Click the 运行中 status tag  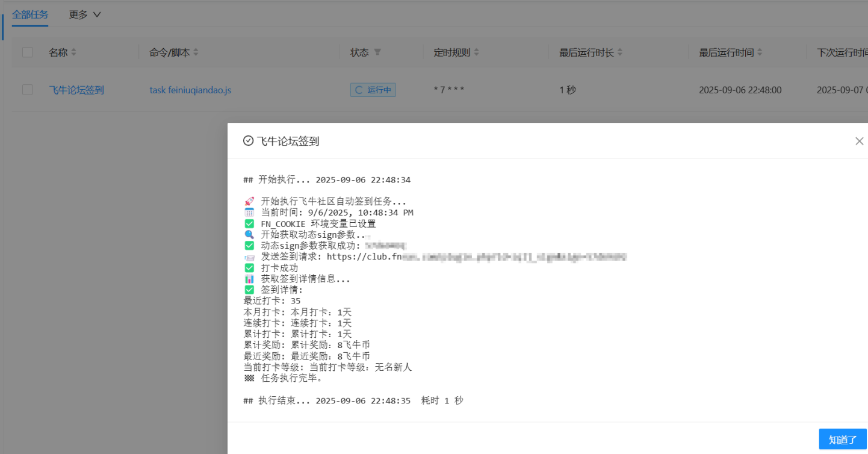tap(373, 90)
